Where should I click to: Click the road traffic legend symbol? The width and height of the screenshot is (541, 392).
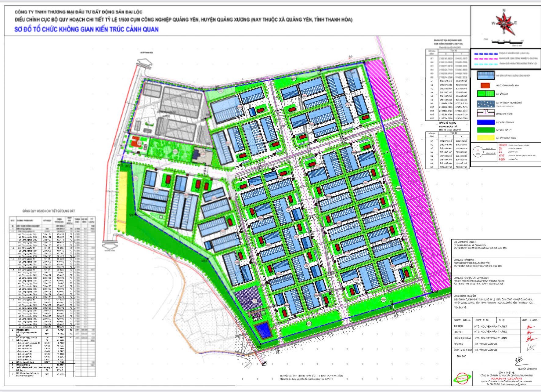pos(486,113)
